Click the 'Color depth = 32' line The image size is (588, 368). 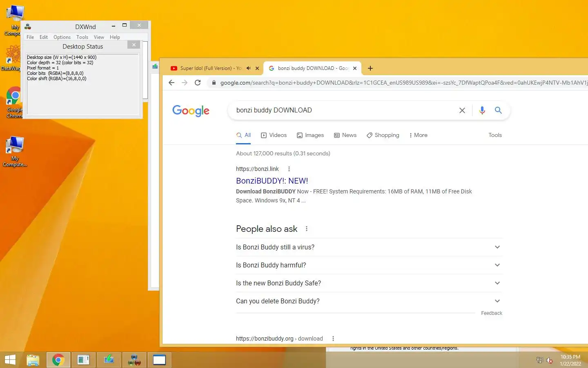(x=60, y=63)
